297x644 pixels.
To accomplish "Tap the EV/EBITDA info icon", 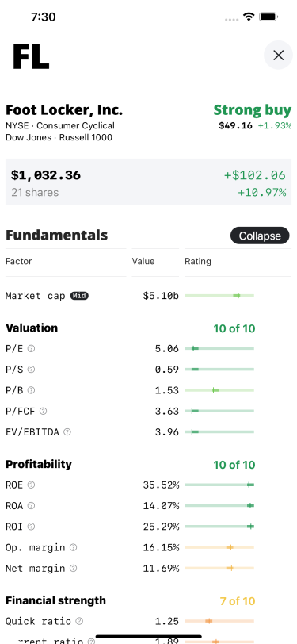I will click(67, 431).
